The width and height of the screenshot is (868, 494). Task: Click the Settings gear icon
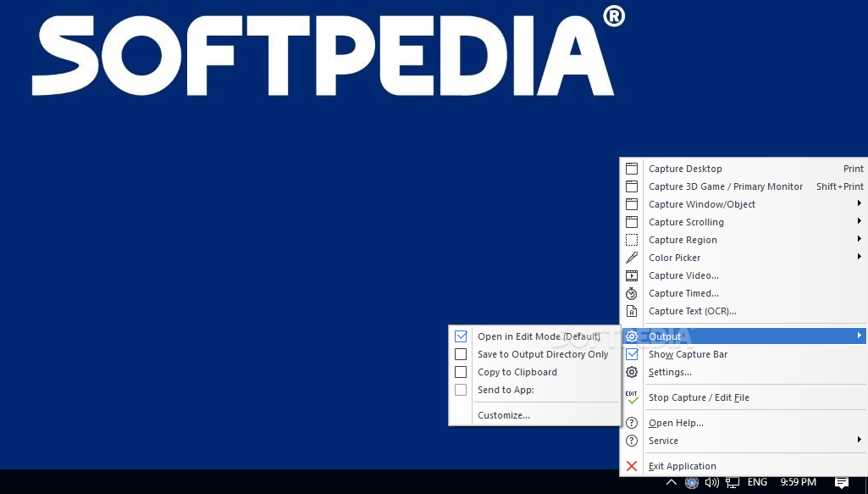click(631, 372)
